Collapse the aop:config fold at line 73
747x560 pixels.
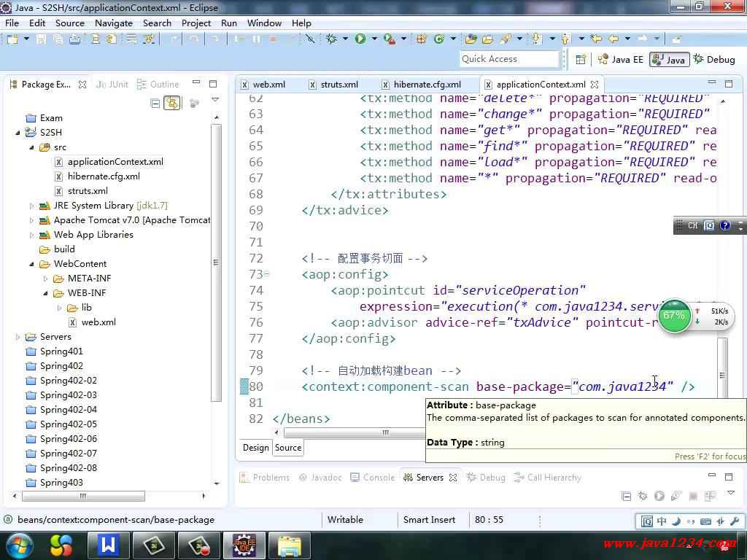point(267,274)
